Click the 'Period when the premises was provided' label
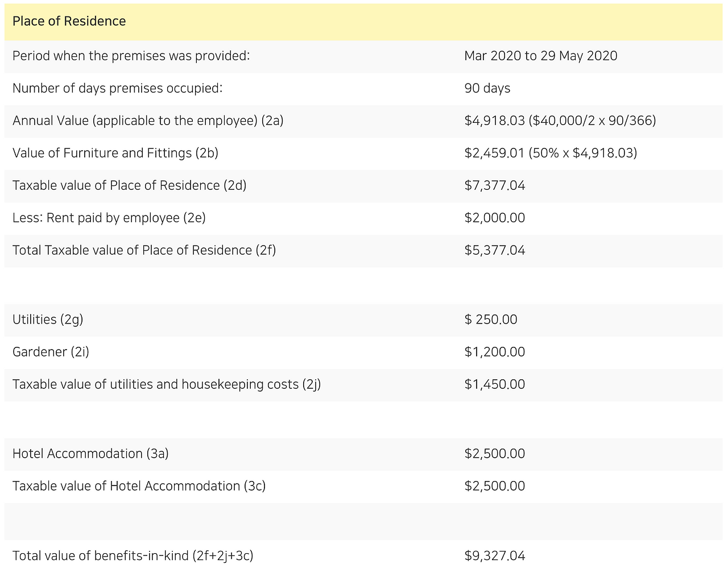 131,56
